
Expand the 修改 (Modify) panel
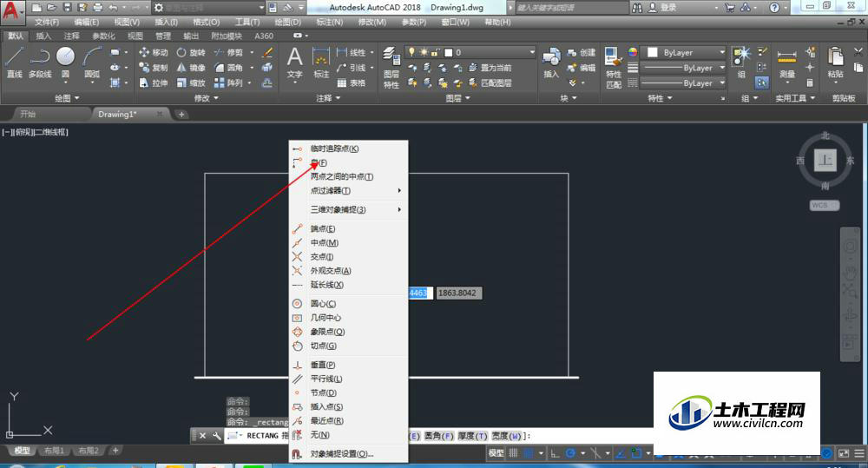[206, 98]
